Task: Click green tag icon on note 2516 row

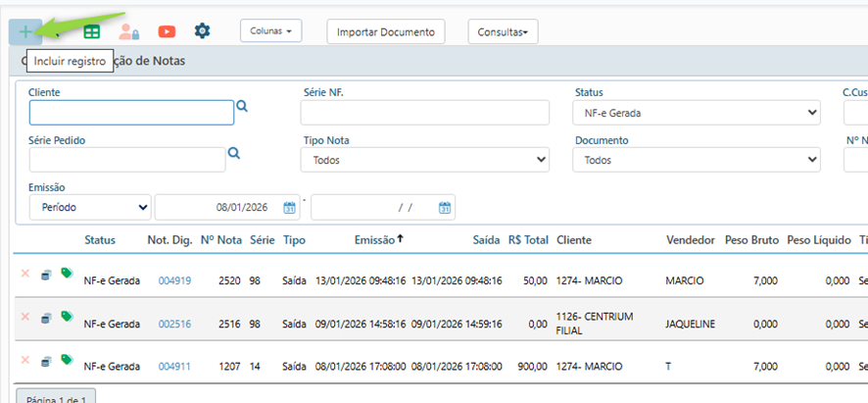Action: [67, 316]
